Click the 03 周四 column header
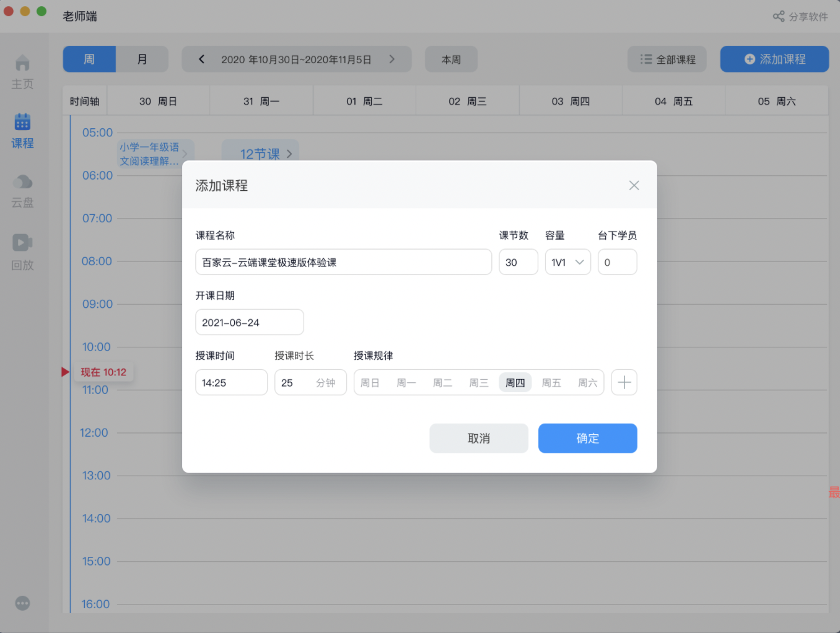The image size is (840, 633). click(571, 101)
